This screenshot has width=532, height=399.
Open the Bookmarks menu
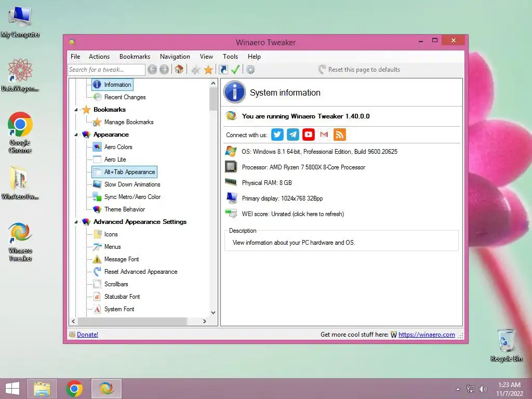[135, 57]
